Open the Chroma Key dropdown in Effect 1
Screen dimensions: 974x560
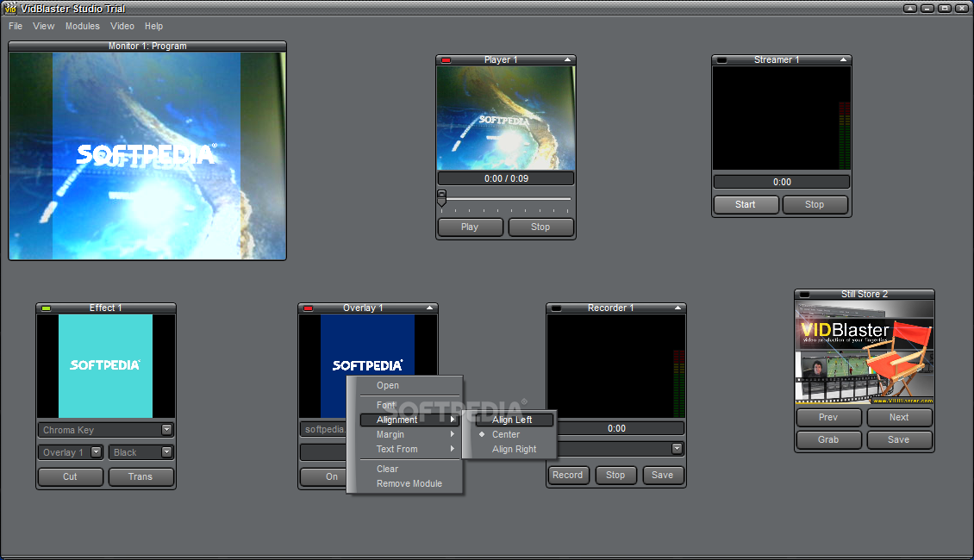[166, 430]
